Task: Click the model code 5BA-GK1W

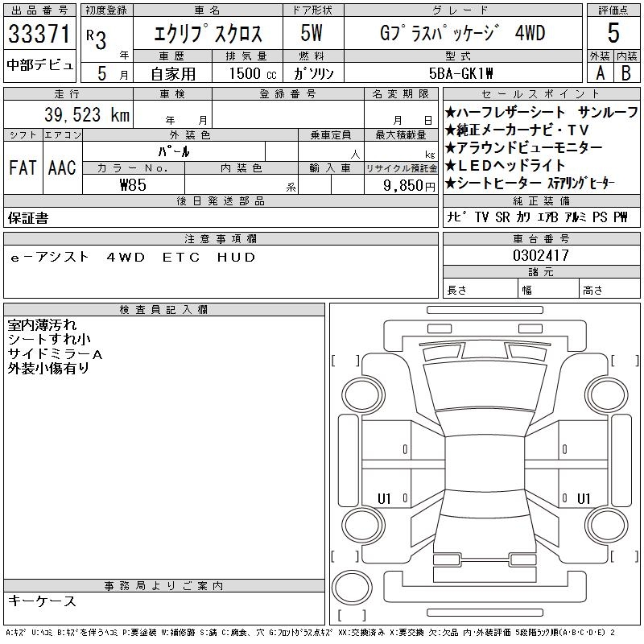Action: 461,72
